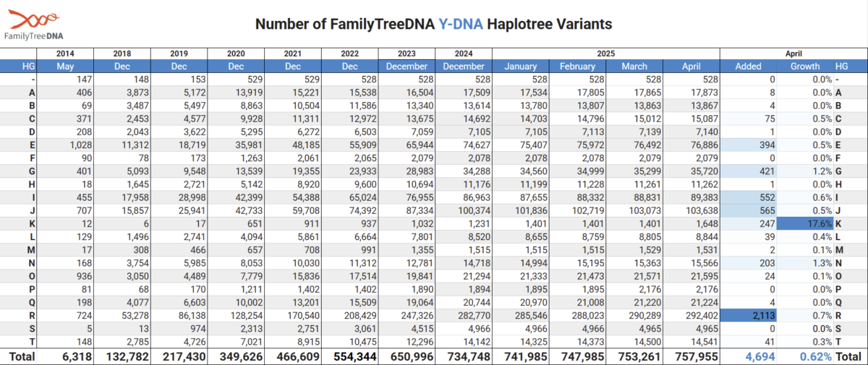Image resolution: width=868 pixels, height=365 pixels.
Task: Select the 2025 year header
Action: click(606, 53)
